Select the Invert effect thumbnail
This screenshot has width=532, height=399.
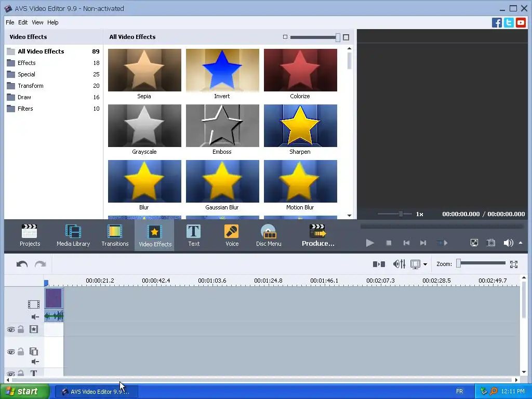point(222,70)
